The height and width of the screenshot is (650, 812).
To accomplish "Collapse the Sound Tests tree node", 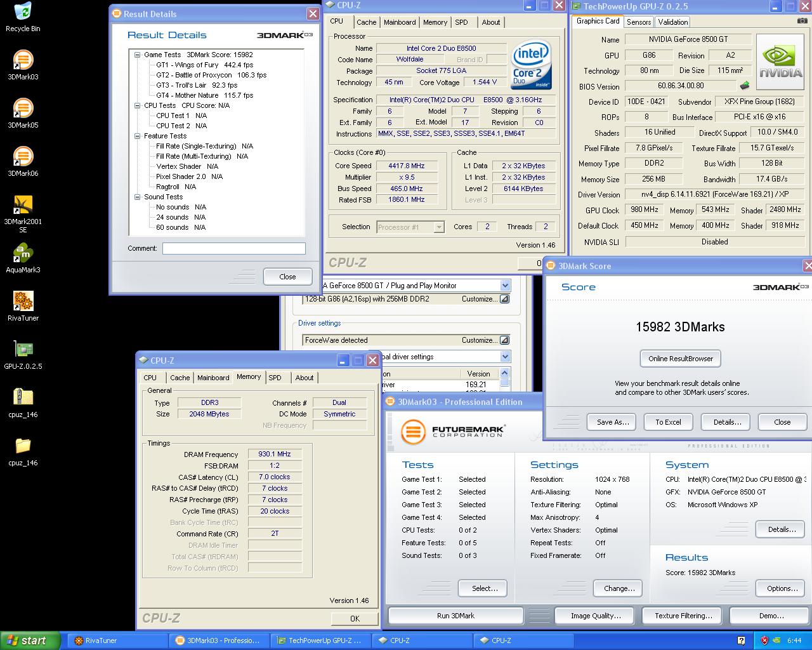I will click(x=137, y=197).
